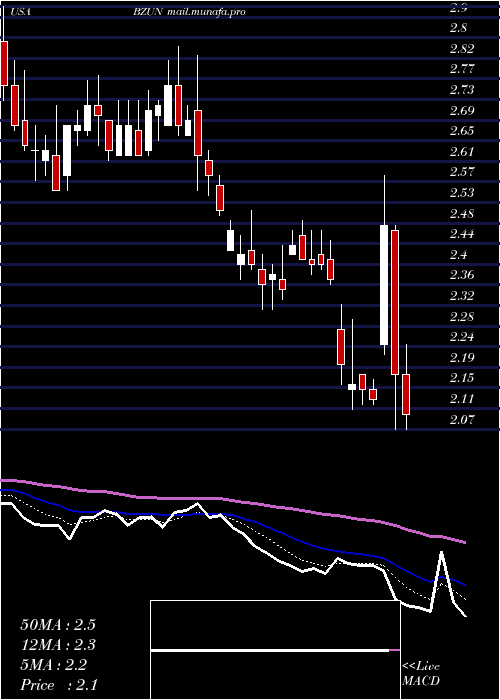The image size is (500, 700).
Task: Click the 'USA' label at top left
Action: [21, 12]
